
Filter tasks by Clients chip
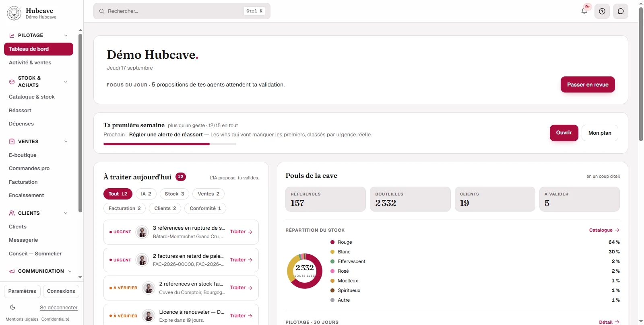point(165,208)
